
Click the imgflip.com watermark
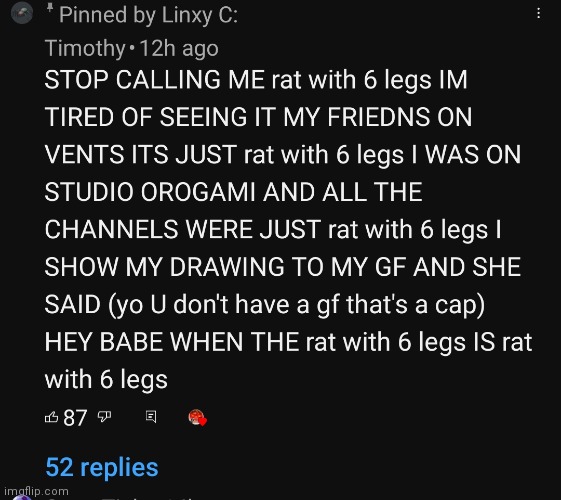click(x=36, y=491)
